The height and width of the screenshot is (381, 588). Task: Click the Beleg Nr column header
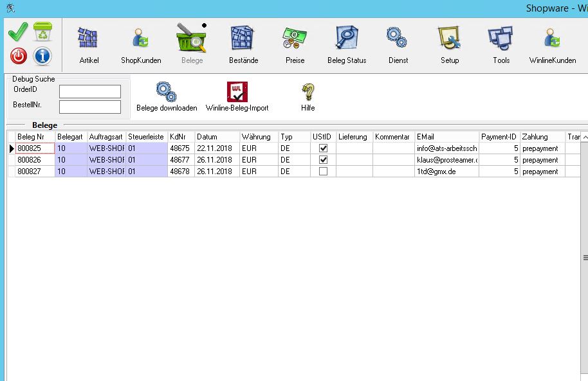click(35, 137)
